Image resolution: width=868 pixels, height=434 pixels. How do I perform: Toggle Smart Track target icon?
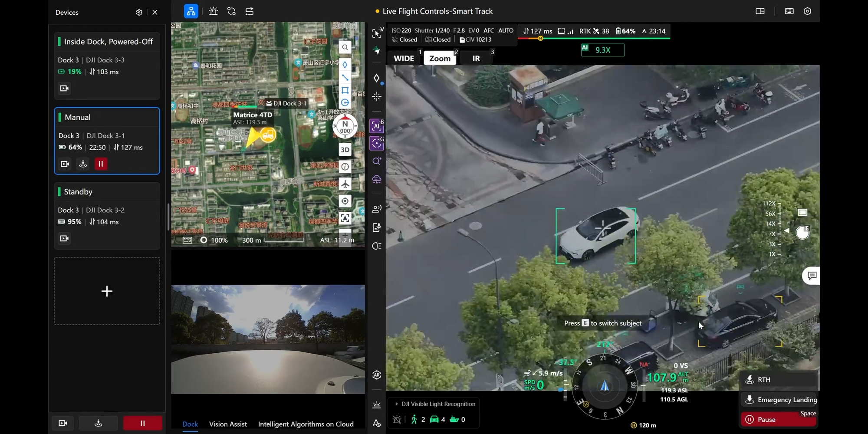[376, 143]
